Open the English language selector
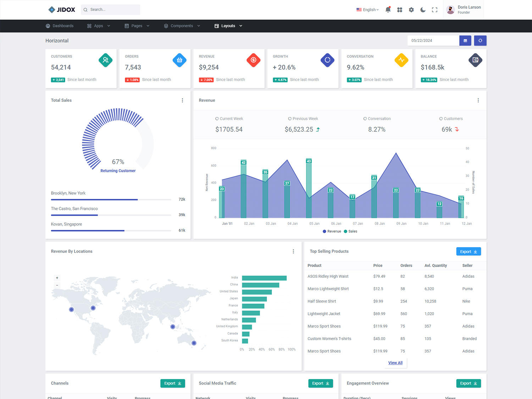The width and height of the screenshot is (532, 399). click(x=367, y=10)
